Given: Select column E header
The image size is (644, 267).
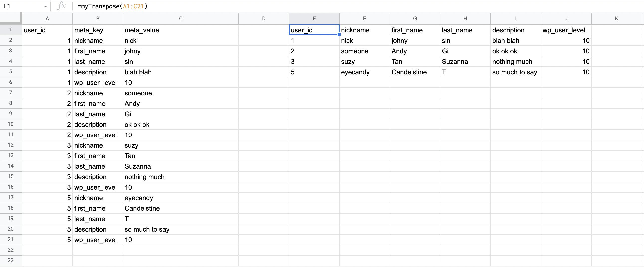Looking at the screenshot, I should [314, 18].
